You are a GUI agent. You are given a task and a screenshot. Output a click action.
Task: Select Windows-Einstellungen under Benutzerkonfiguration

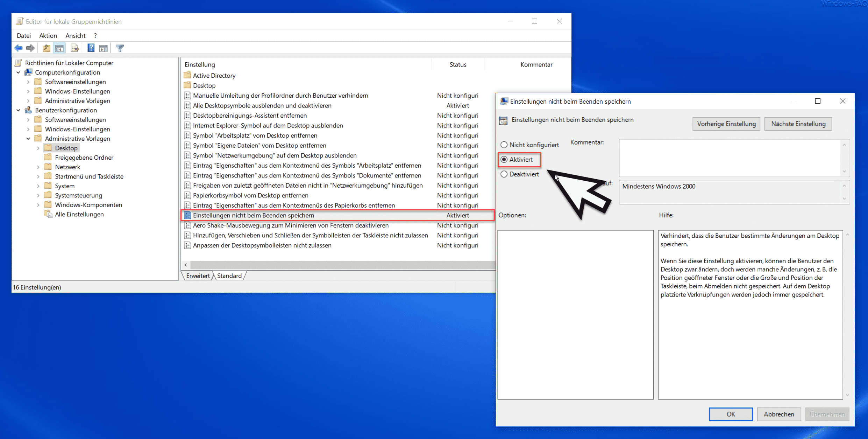click(78, 129)
